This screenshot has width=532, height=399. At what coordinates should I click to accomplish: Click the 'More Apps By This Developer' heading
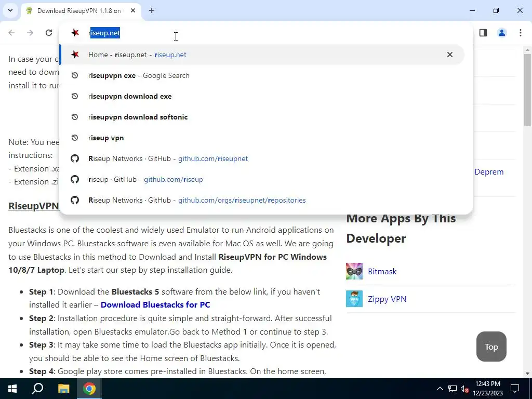401,229
